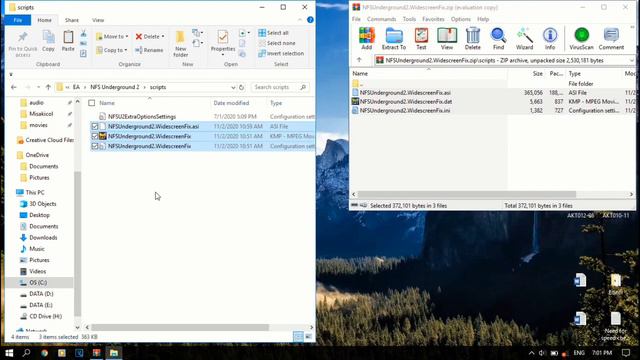Screen dimensions: 640x360
Task: Uncheck the KMP-MPEG WidescreenFix file checkbox
Action: (x=95, y=136)
